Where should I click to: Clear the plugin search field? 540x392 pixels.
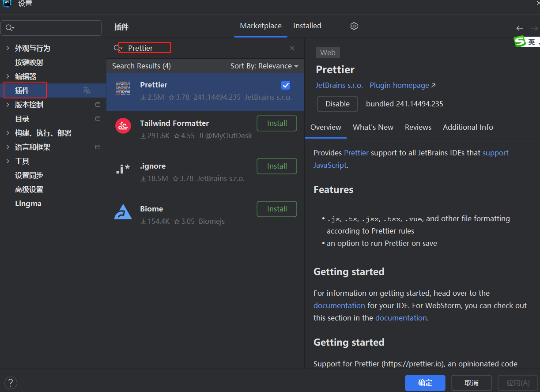click(292, 48)
